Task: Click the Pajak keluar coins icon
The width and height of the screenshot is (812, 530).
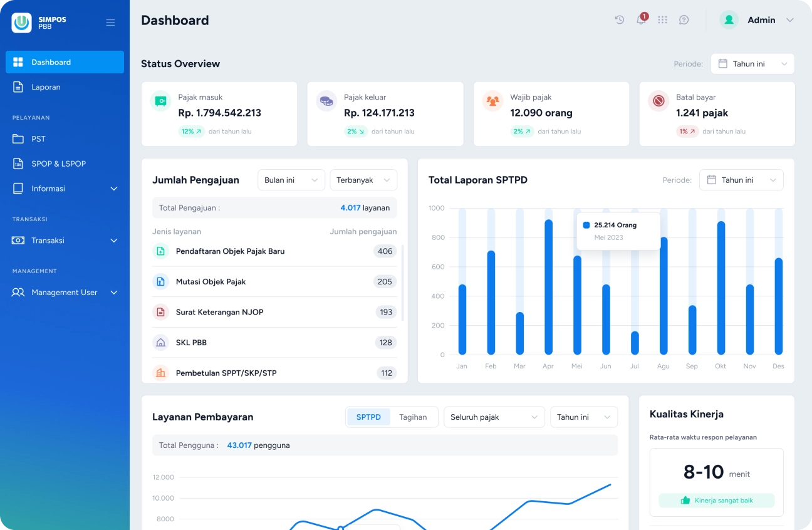Action: point(326,101)
